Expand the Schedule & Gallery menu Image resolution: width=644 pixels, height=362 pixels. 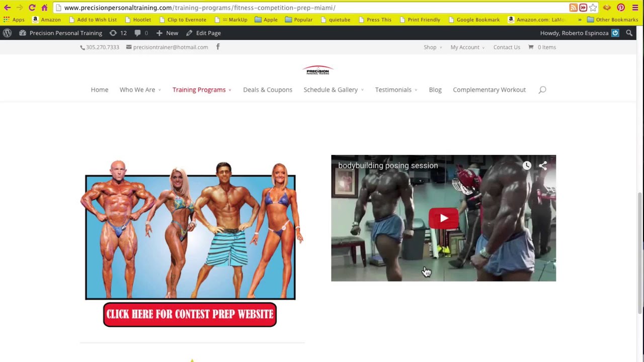pyautogui.click(x=334, y=89)
